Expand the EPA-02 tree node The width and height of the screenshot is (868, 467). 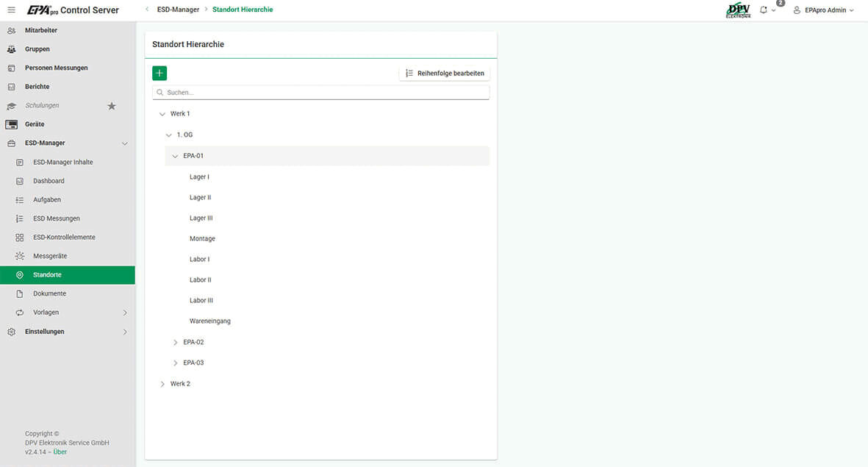(x=175, y=343)
